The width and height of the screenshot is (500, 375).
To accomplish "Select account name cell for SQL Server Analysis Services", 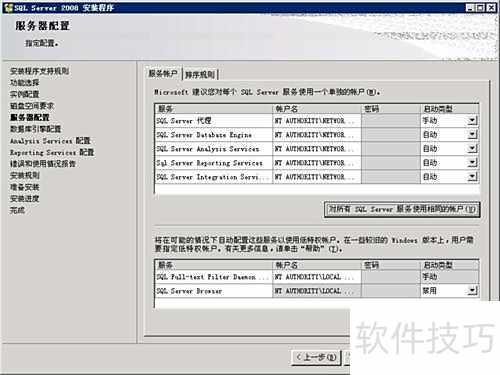I will [317, 149].
